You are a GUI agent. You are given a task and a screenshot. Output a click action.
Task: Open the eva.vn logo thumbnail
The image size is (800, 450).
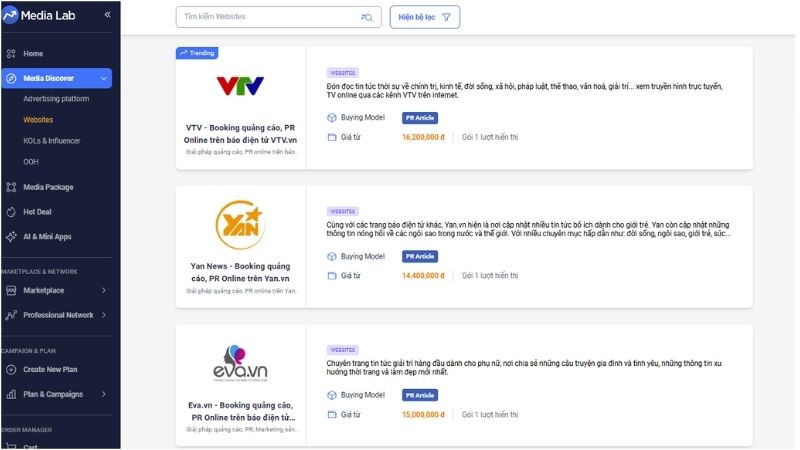coord(240,363)
